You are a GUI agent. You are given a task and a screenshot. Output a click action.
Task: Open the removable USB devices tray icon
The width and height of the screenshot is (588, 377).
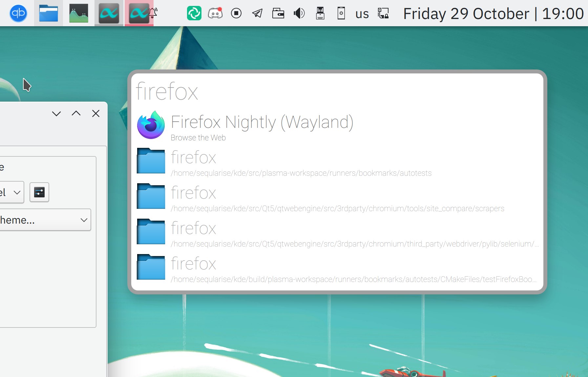(320, 13)
